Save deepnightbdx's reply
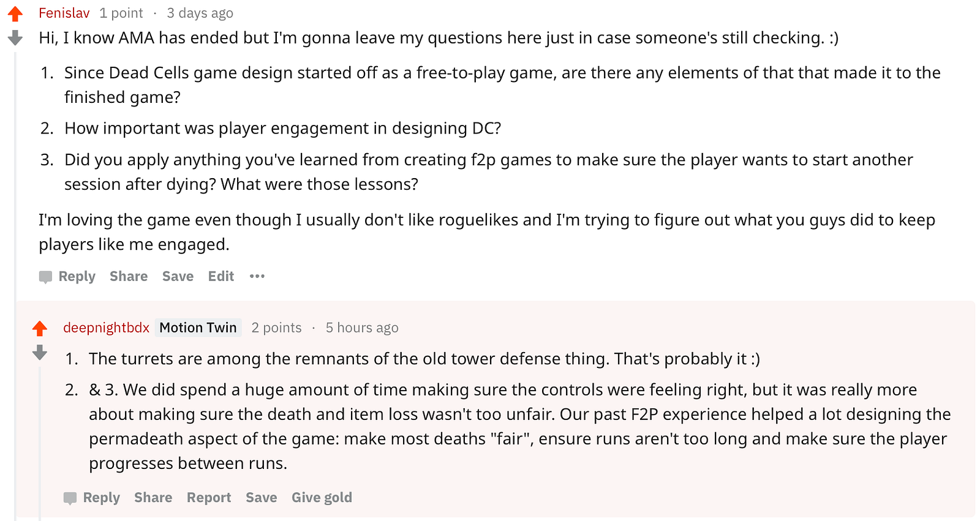Viewport: 980px width, 521px height. [261, 497]
